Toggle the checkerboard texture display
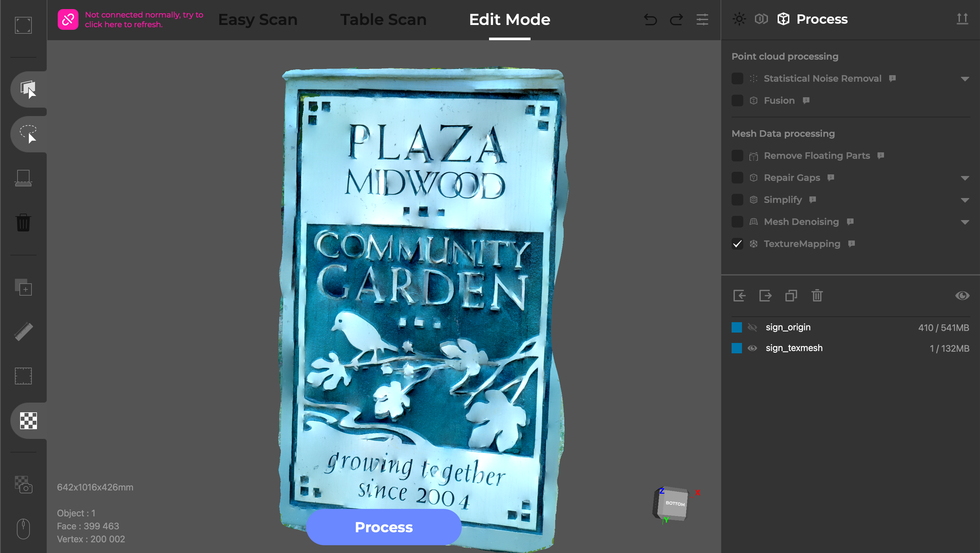 [x=28, y=420]
